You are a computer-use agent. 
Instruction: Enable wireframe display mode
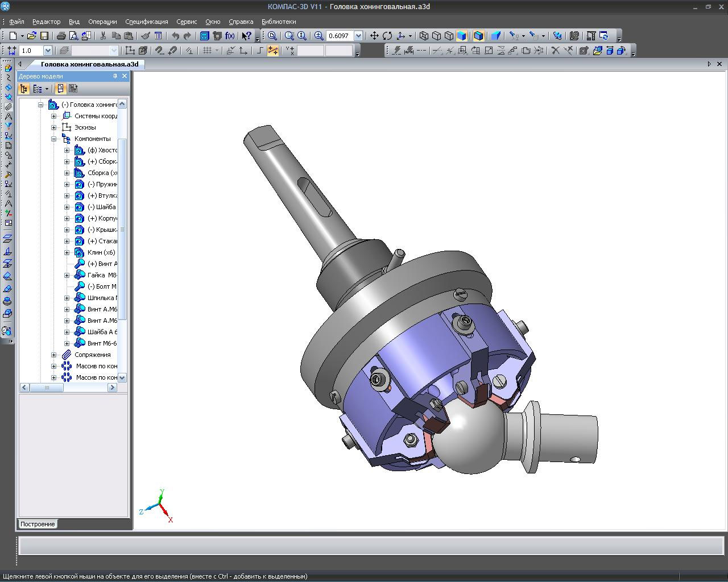coord(424,36)
